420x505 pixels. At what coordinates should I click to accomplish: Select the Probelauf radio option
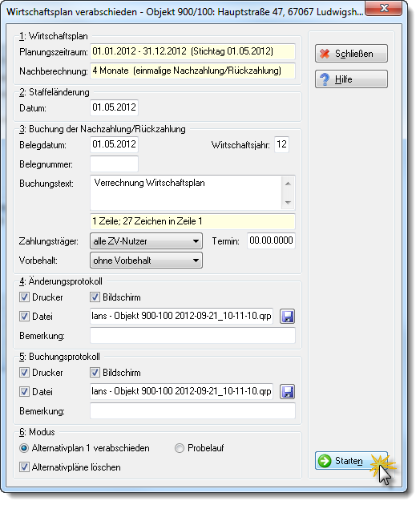[180, 448]
